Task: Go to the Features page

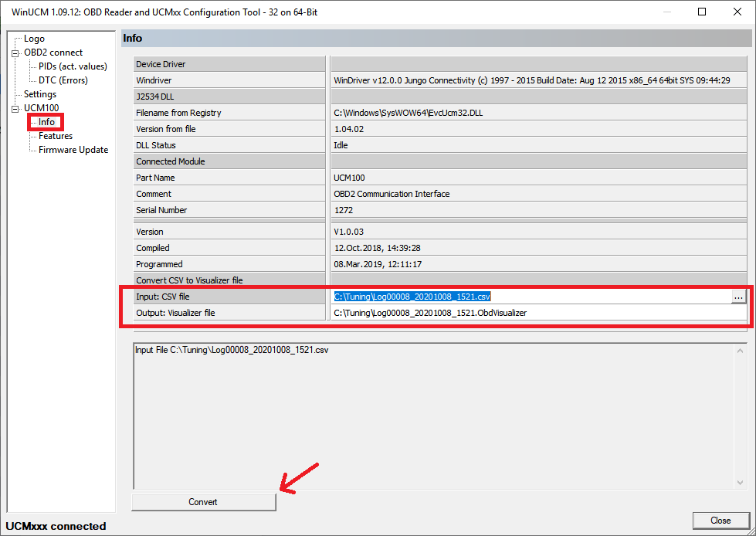Action: (x=56, y=136)
